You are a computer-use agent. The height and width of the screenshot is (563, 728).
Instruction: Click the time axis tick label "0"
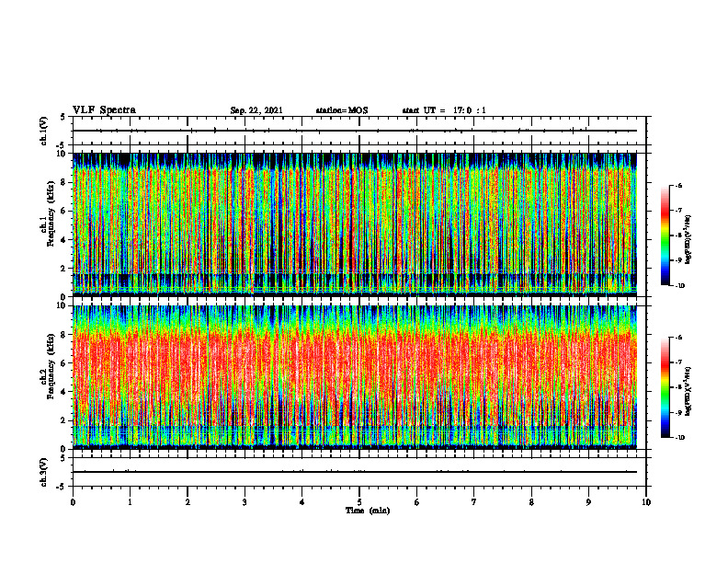[73, 502]
